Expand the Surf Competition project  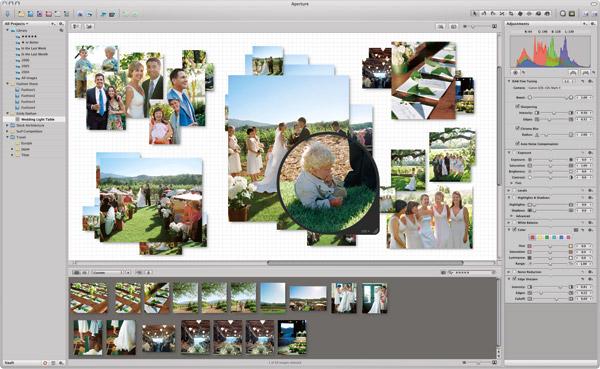(7, 131)
